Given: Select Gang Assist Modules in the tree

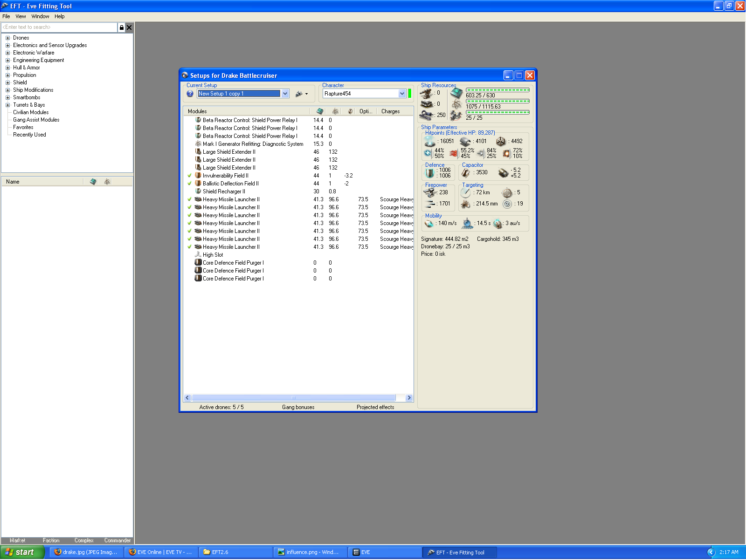Looking at the screenshot, I should (36, 120).
